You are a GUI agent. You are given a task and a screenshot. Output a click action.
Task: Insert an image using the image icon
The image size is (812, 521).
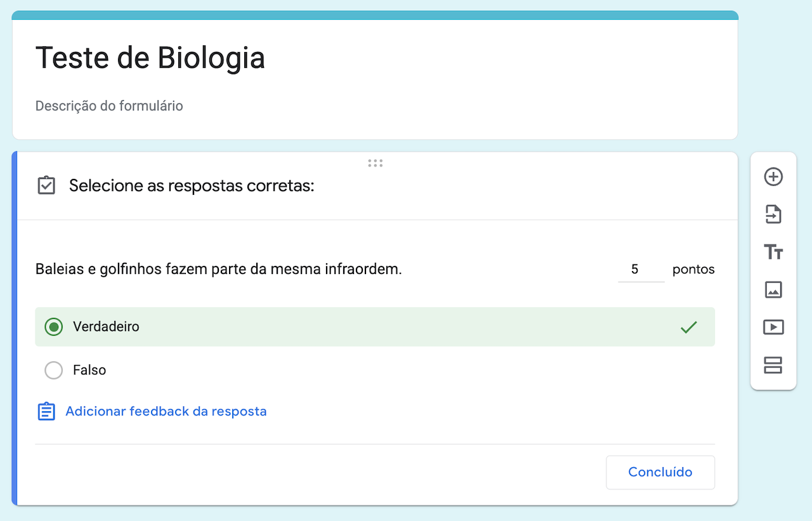[x=773, y=290]
